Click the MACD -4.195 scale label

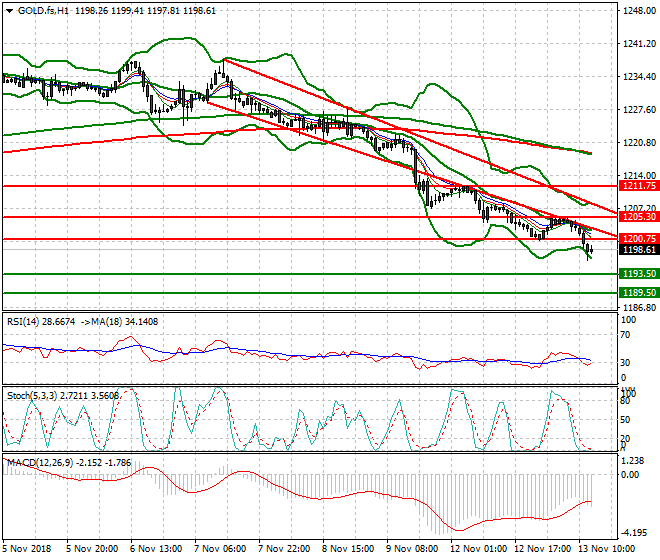[636, 532]
